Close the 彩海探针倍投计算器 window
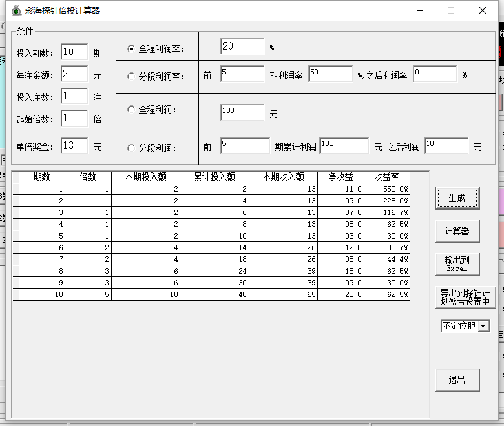Viewport: 504px width, 426px height. pyautogui.click(x=483, y=10)
